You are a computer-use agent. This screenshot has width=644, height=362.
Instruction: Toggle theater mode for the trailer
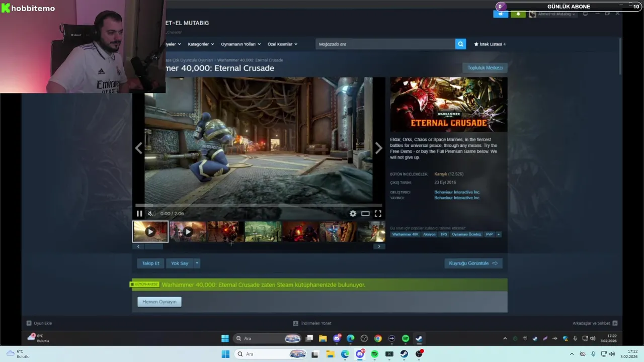[x=365, y=214]
